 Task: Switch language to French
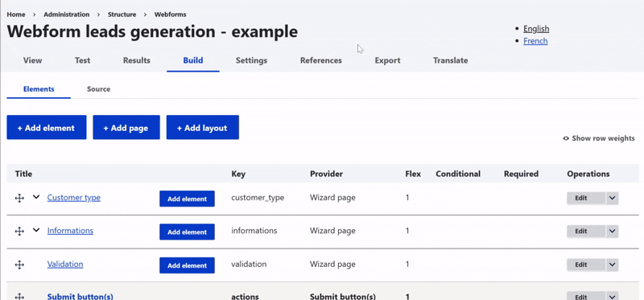[x=535, y=41]
